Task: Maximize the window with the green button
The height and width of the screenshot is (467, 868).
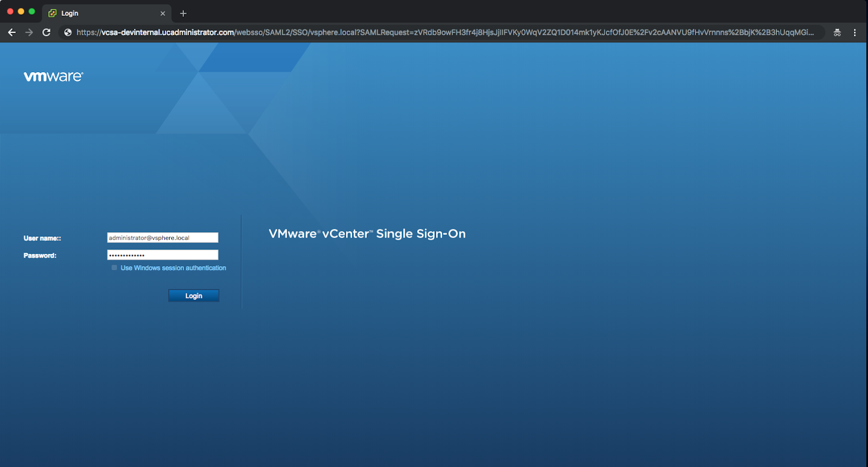Action: point(32,11)
